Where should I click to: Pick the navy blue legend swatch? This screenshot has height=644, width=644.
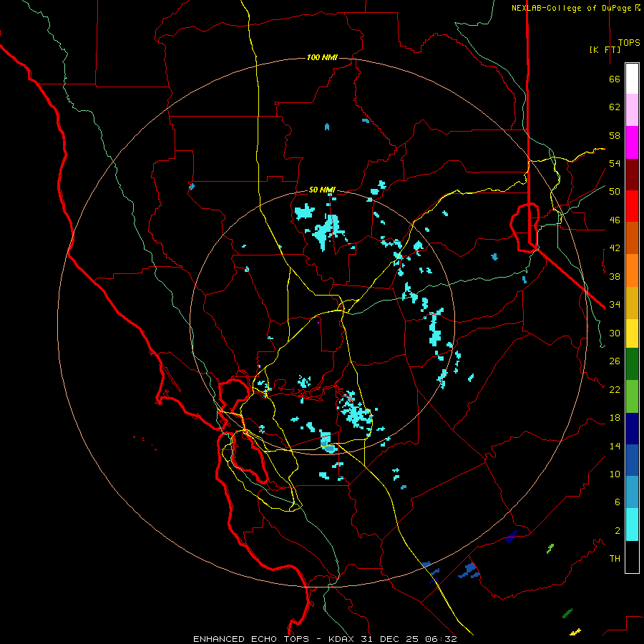(632, 429)
